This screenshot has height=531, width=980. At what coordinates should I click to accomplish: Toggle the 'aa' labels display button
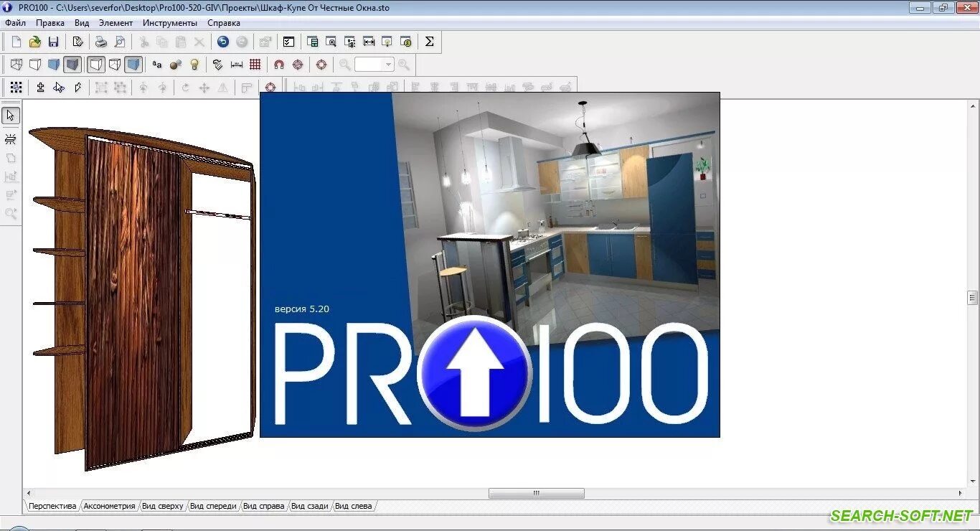pos(157,65)
